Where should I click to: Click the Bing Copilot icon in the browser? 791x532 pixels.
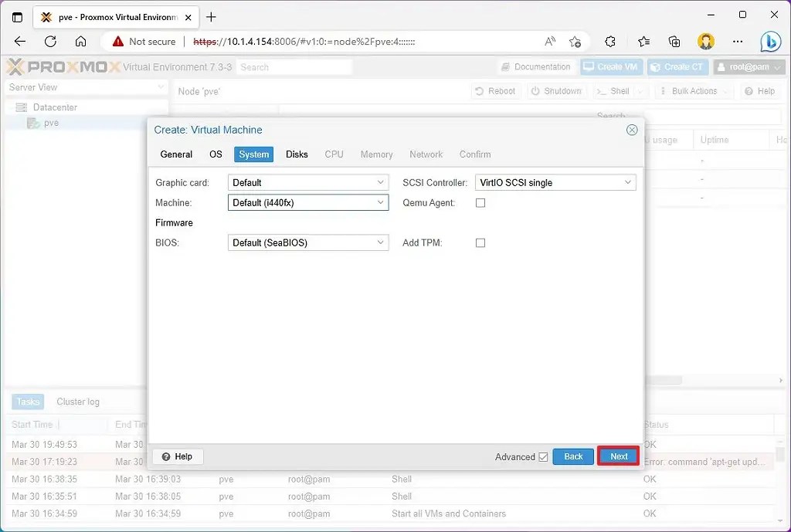771,42
